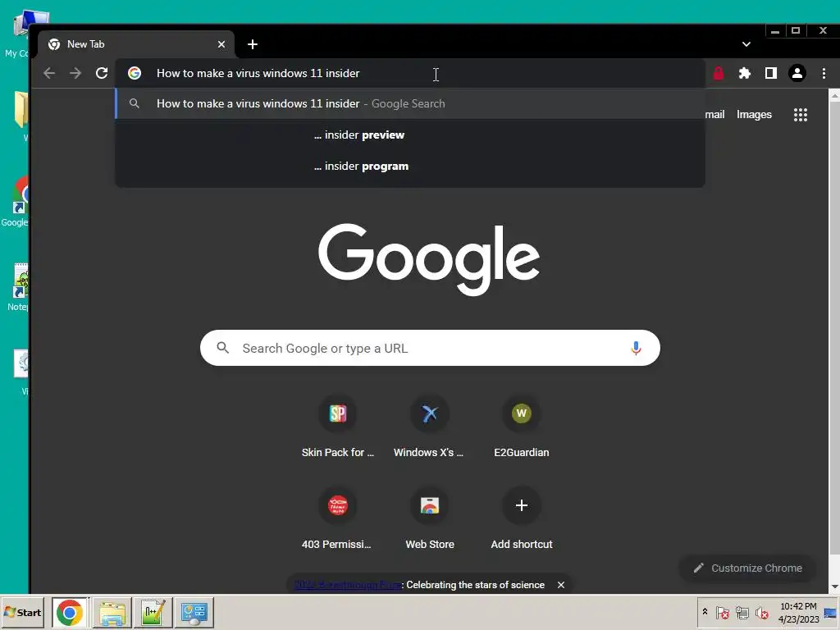Click the Action Center flag tray icon
This screenshot has width=840, height=630.
pyautogui.click(x=722, y=612)
